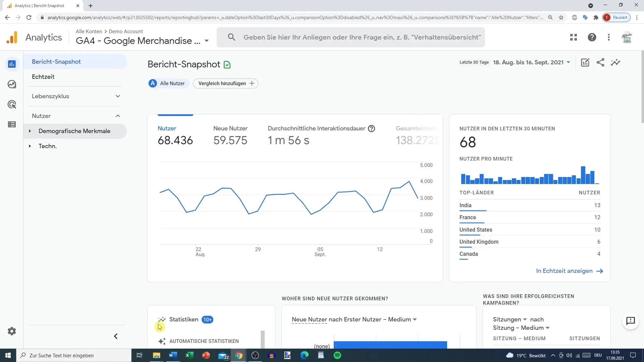Collapse the navigation panel with arrow

click(116, 336)
